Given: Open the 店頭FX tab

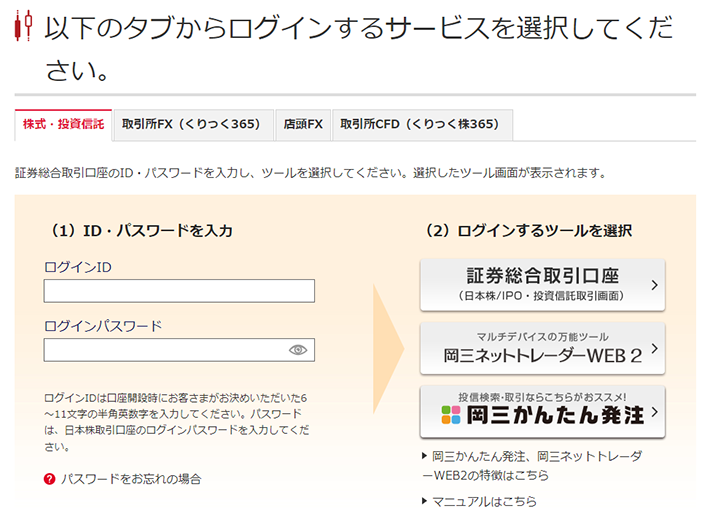Looking at the screenshot, I should 303,125.
